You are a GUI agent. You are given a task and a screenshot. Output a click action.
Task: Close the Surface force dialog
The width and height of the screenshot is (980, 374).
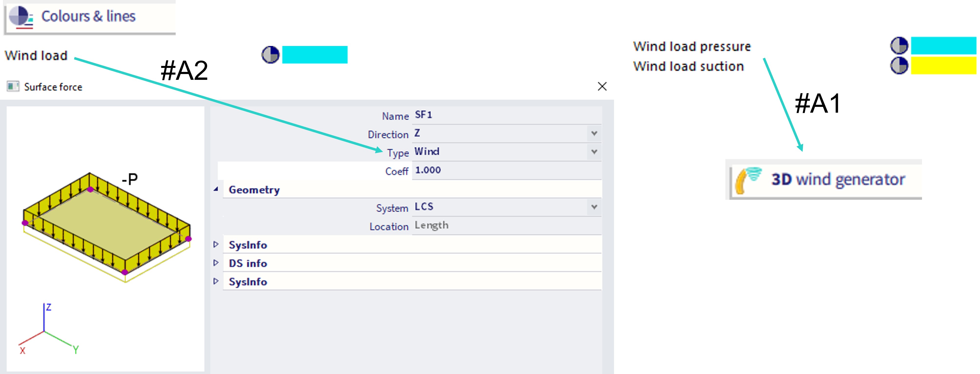coord(602,87)
